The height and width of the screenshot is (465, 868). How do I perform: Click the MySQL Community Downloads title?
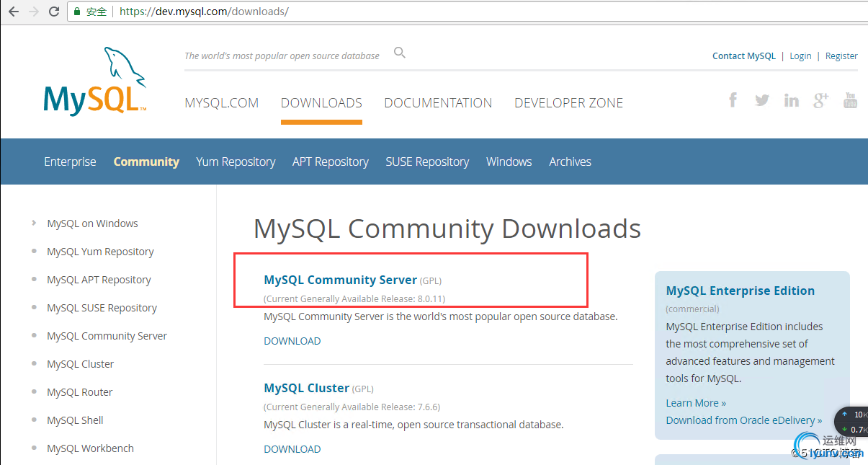447,229
